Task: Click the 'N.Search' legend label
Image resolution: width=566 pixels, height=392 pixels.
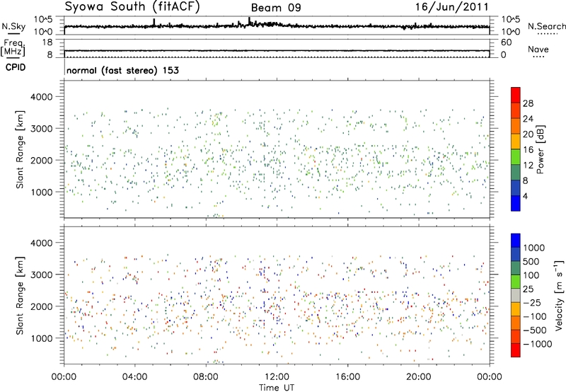Action: 546,26
